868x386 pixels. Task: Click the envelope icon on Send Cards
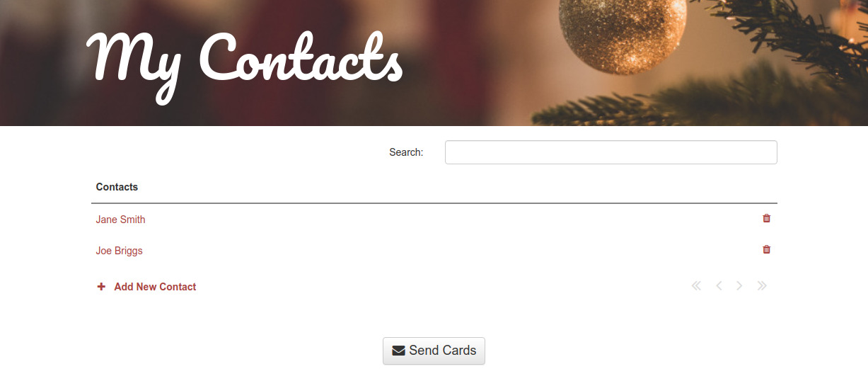tap(399, 351)
